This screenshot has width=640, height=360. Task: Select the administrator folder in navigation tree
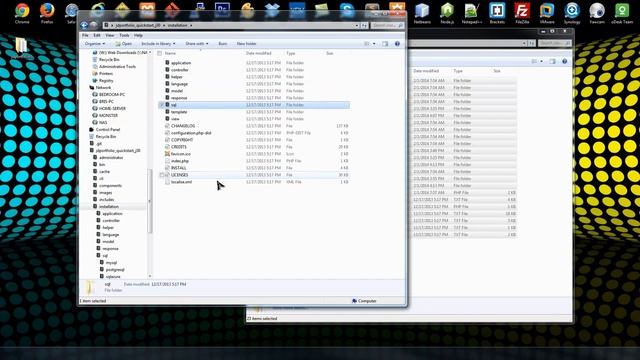(x=111, y=158)
